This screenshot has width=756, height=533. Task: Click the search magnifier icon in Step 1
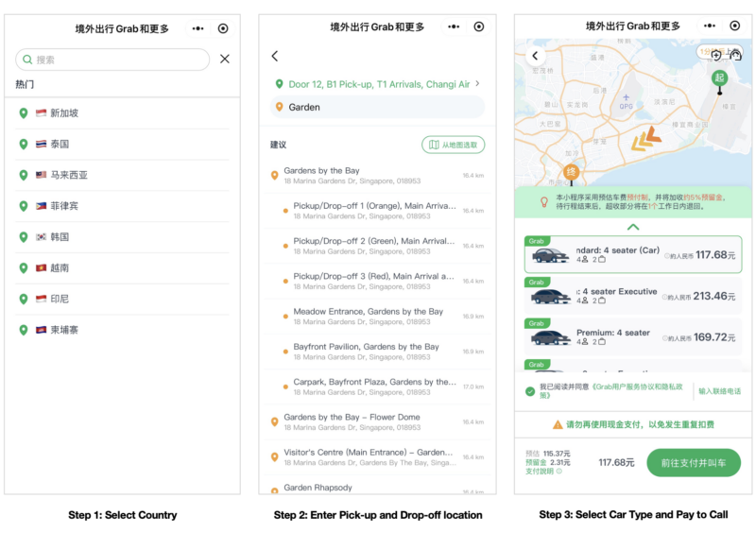[27, 60]
